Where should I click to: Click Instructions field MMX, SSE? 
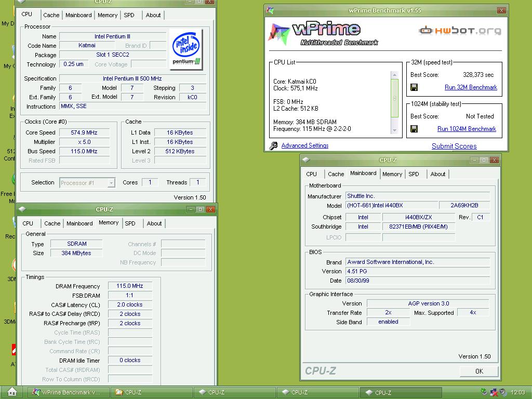pyautogui.click(x=132, y=107)
